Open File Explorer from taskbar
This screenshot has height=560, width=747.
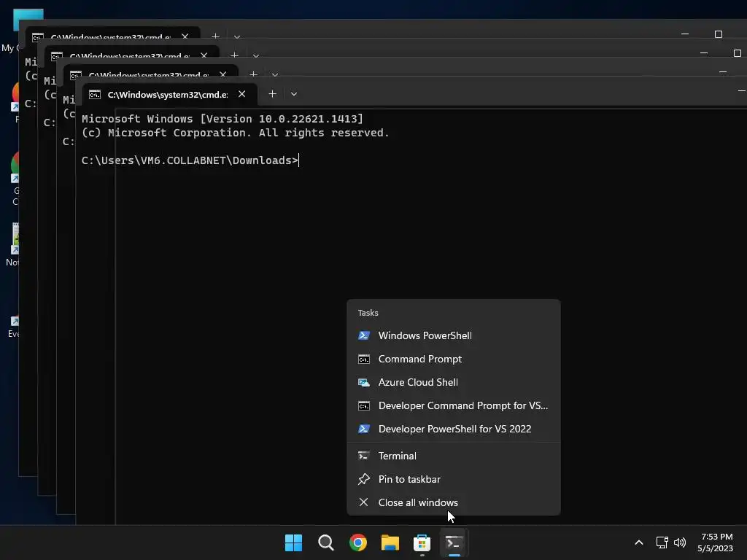click(x=390, y=542)
